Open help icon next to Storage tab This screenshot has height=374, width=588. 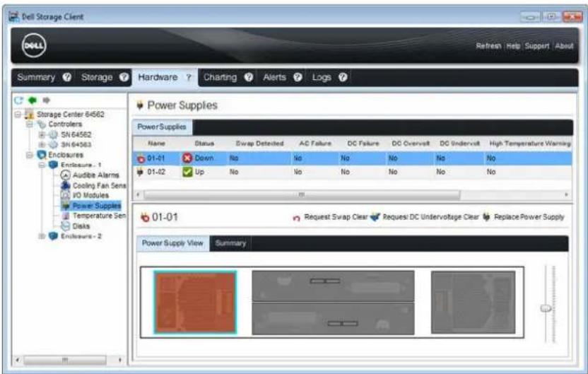point(124,77)
